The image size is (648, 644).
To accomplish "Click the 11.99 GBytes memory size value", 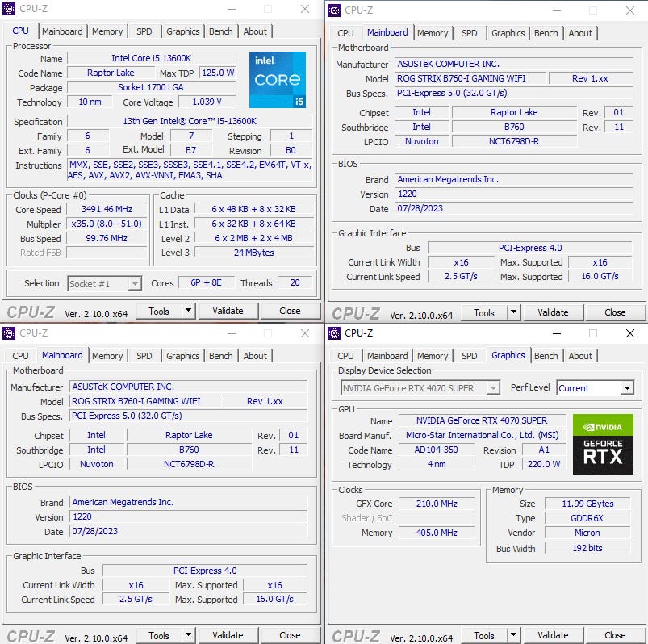I will (587, 504).
